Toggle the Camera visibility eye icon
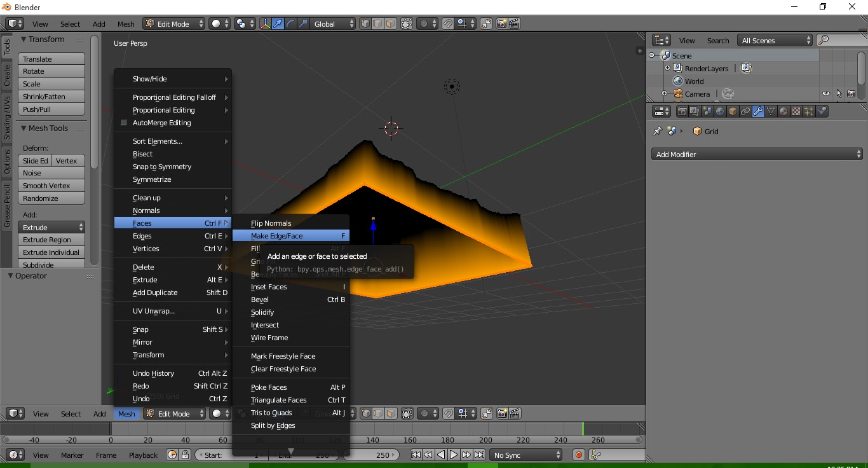This screenshot has width=868, height=468. (825, 93)
